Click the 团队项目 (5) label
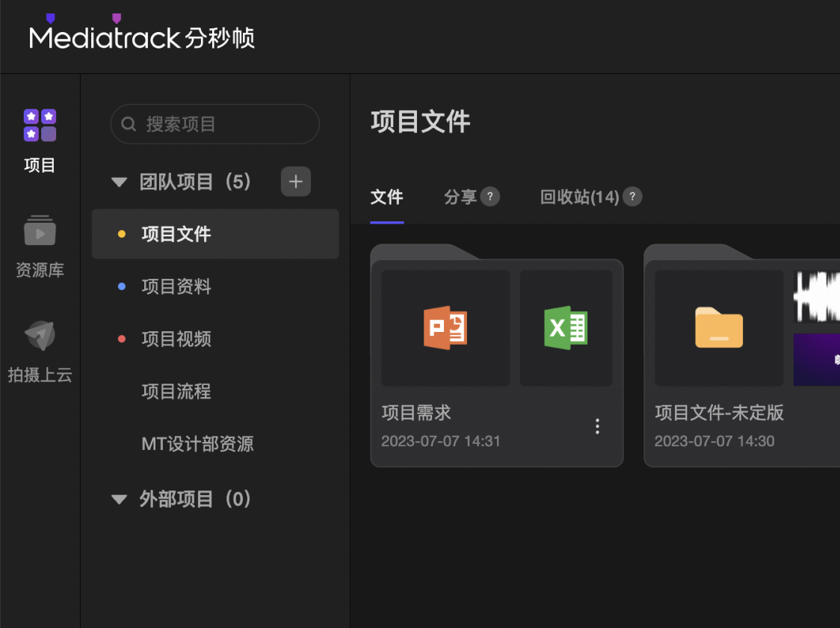This screenshot has height=628, width=840. coord(195,182)
